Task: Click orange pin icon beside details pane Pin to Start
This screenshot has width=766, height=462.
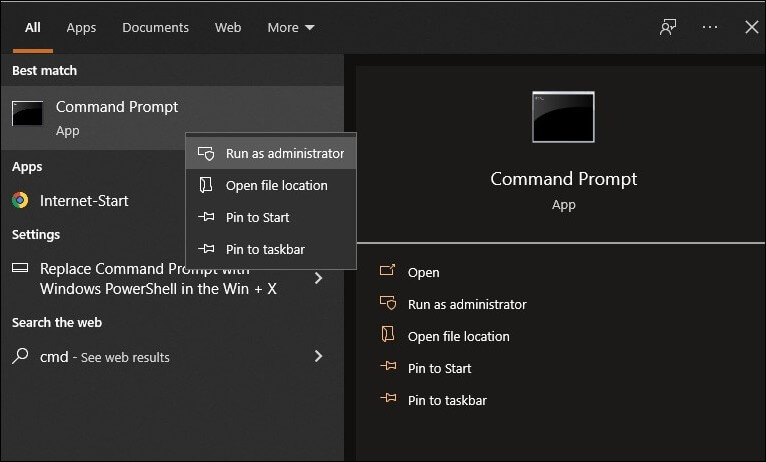Action: click(x=388, y=366)
